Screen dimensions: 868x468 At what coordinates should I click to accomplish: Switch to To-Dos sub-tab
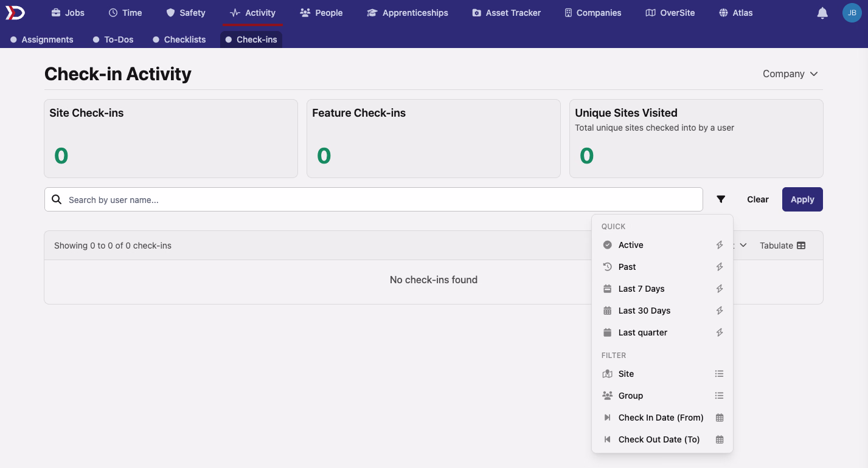(113, 40)
